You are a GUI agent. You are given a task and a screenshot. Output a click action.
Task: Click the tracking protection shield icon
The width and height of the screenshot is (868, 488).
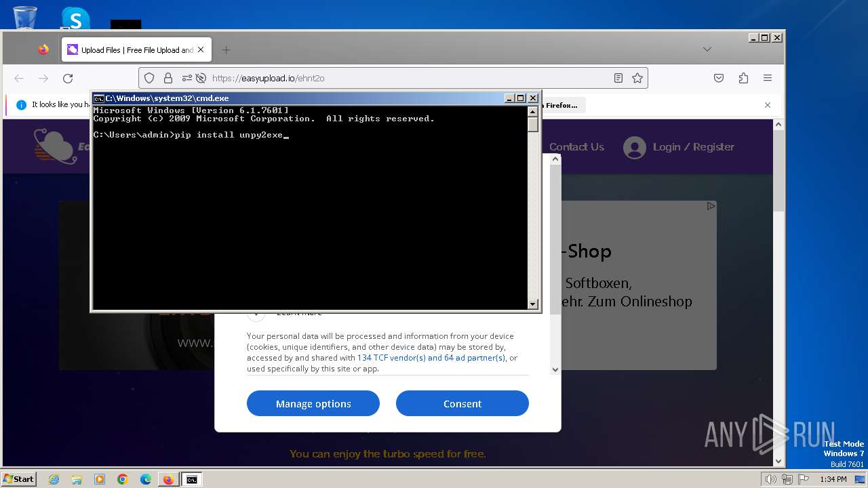[x=150, y=78]
